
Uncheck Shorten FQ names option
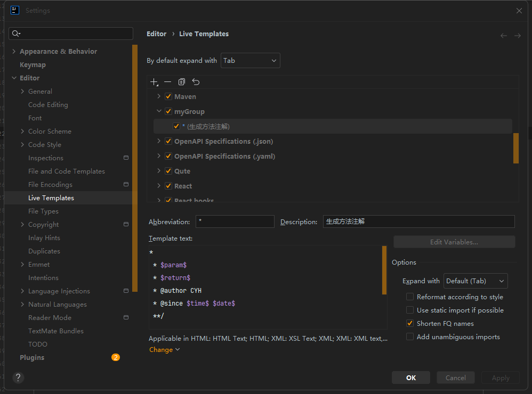(x=409, y=324)
